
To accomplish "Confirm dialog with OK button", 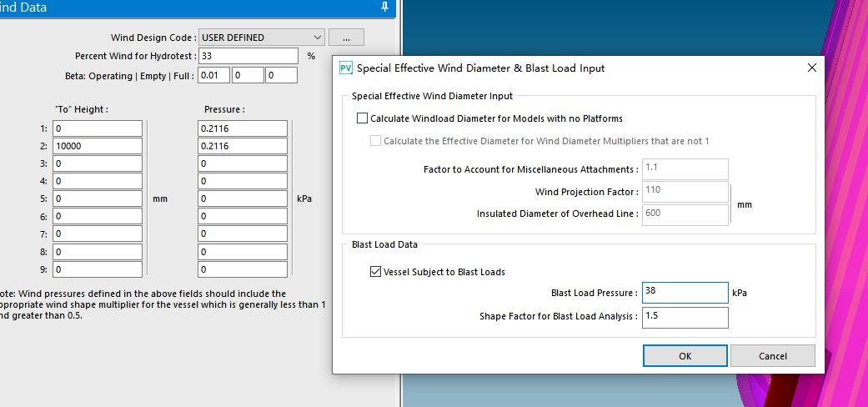I will click(x=685, y=356).
